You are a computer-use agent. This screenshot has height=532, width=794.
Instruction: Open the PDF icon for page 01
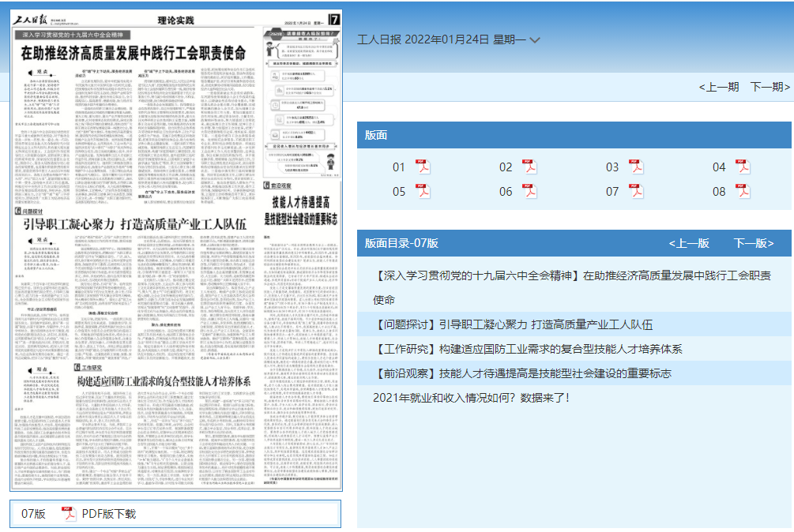[x=423, y=167]
